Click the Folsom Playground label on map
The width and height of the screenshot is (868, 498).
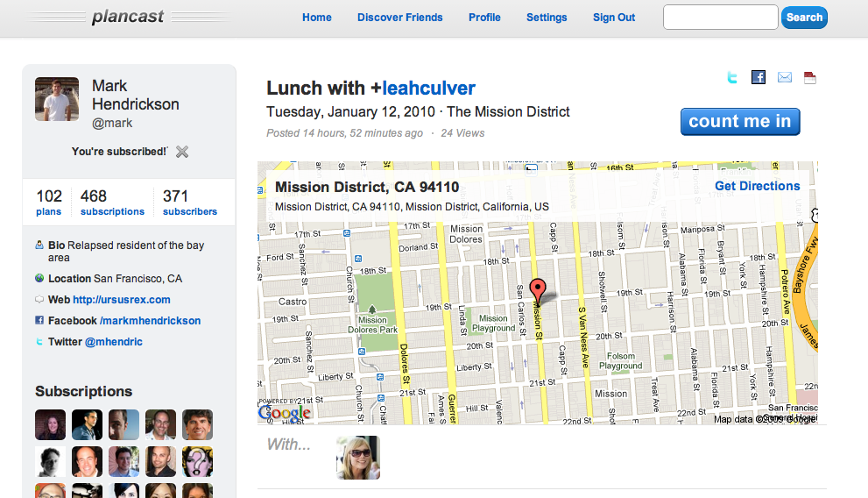[620, 360]
